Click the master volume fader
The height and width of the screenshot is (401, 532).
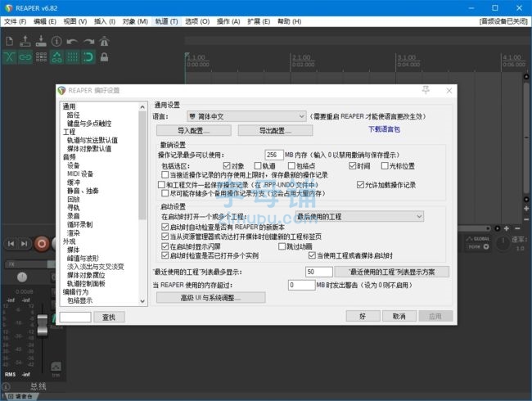coord(43,325)
